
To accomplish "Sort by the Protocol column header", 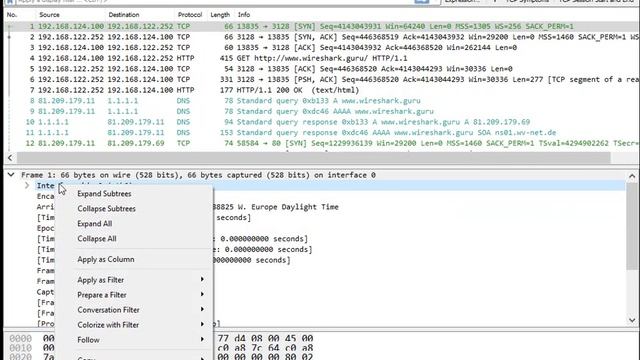I will [x=190, y=15].
